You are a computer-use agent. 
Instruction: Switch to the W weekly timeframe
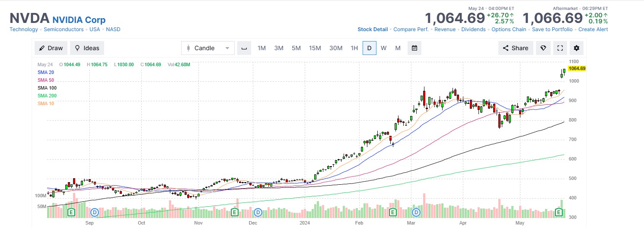coord(383,48)
